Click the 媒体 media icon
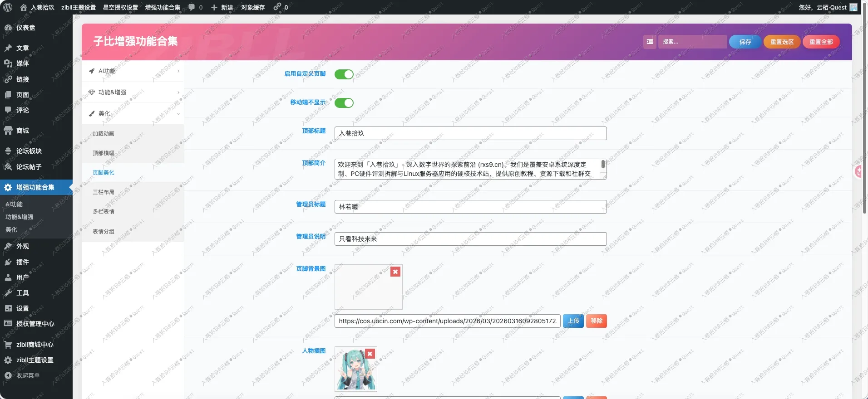The image size is (868, 399). [x=8, y=63]
